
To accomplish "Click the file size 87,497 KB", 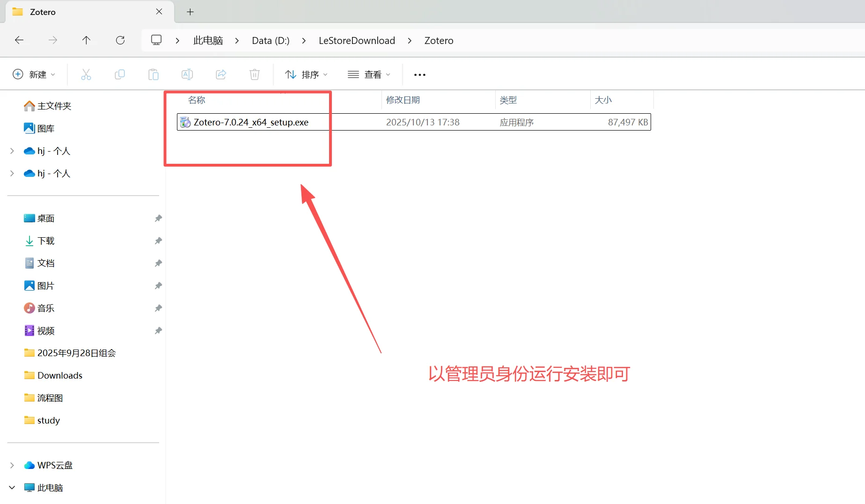I will (x=628, y=122).
